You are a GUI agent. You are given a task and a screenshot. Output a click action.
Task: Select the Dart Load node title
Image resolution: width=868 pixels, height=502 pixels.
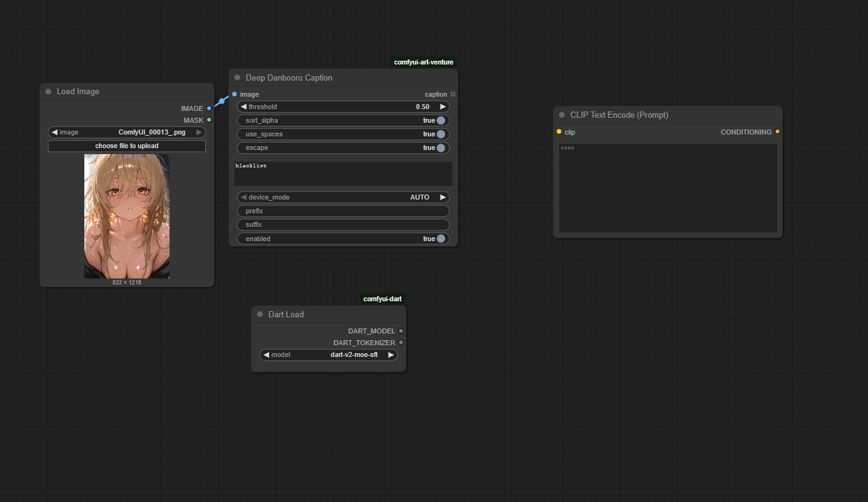pos(286,315)
